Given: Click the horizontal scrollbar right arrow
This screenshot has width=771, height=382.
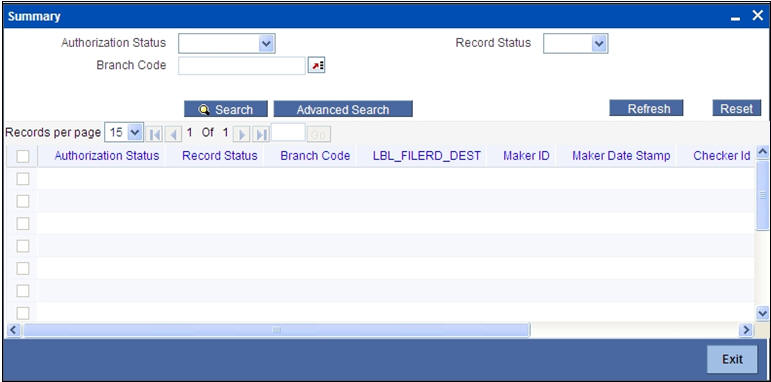Looking at the screenshot, I should 746,330.
